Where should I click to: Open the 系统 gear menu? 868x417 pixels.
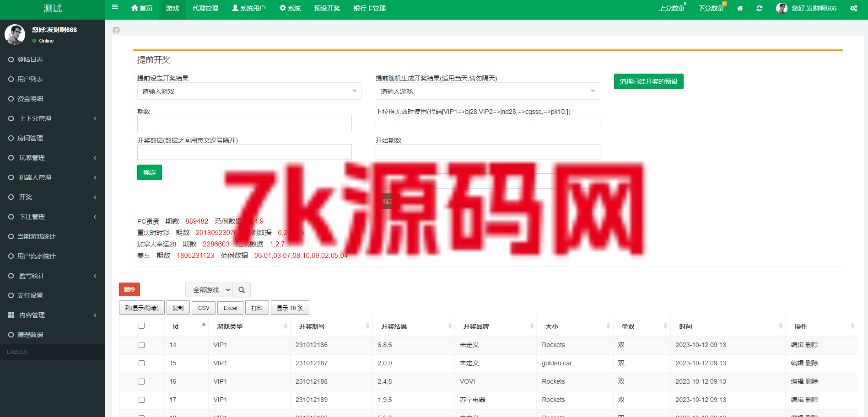click(290, 8)
